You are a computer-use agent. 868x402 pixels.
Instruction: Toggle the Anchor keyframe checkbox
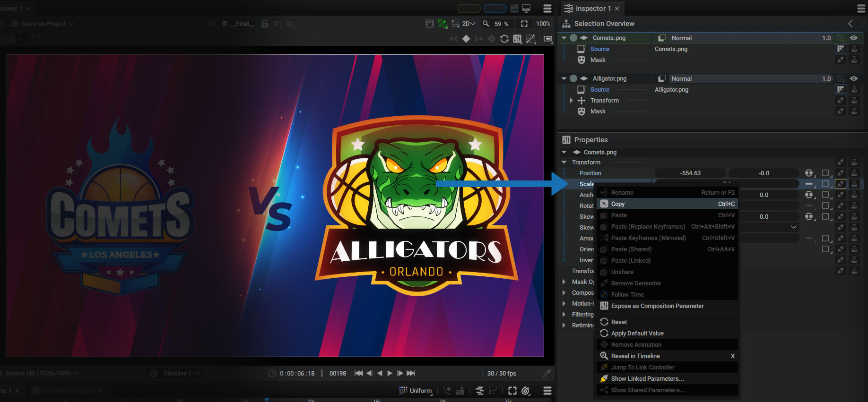(x=825, y=195)
